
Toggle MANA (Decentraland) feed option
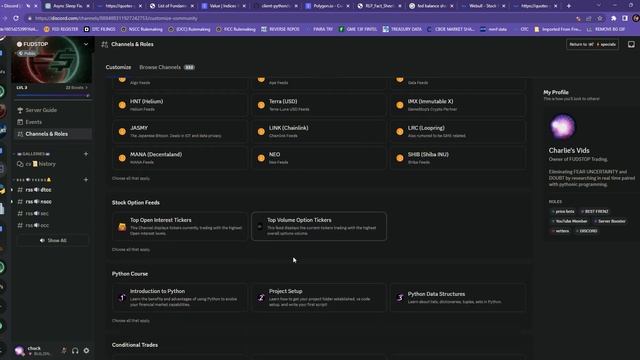[180, 158]
